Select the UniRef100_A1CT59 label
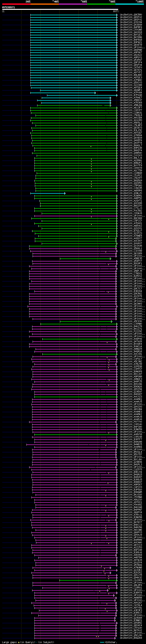 [131, 170]
